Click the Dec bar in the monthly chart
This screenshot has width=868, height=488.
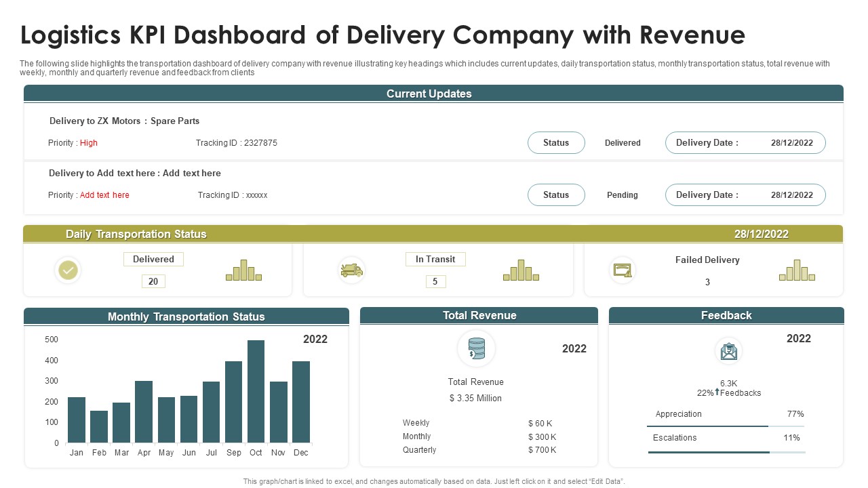tap(301, 402)
